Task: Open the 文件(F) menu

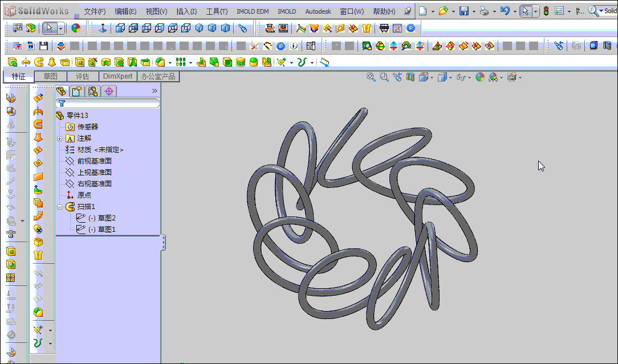Action: (95, 11)
